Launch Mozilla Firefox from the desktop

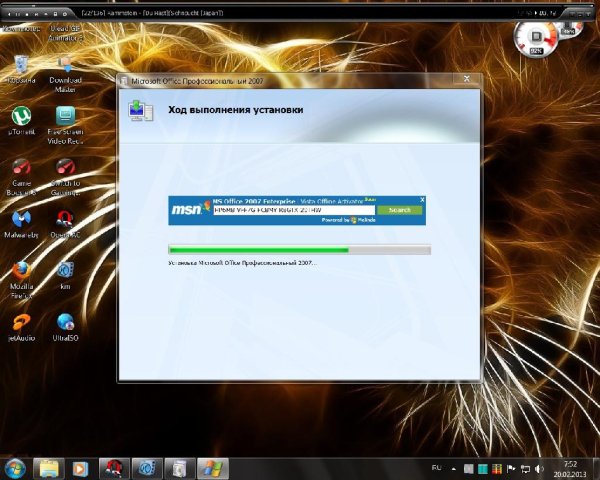[x=21, y=280]
